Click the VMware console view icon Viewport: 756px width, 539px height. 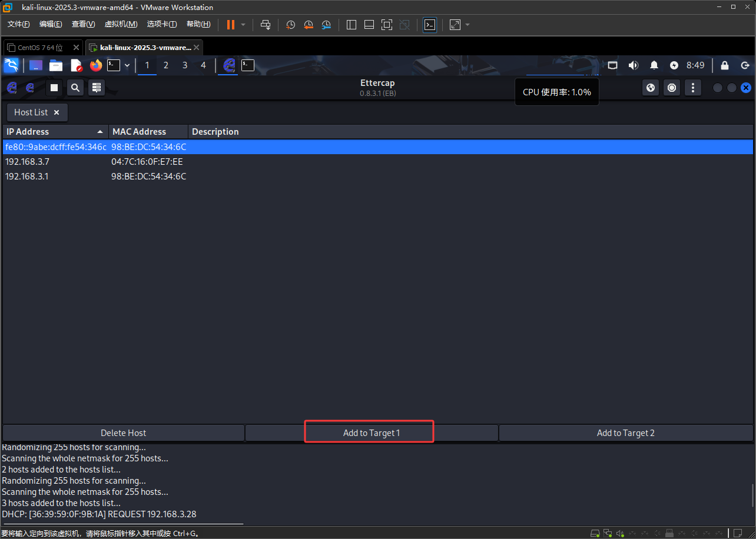pos(430,25)
